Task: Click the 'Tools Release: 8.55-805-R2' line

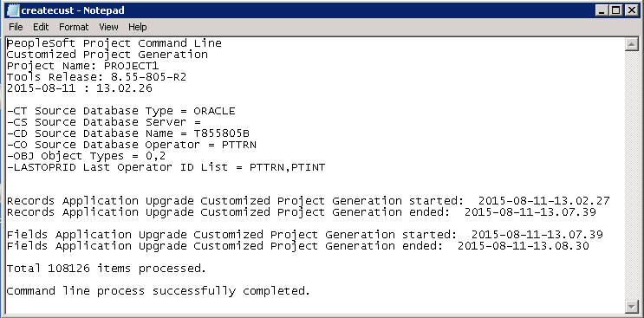Action: coord(96,77)
